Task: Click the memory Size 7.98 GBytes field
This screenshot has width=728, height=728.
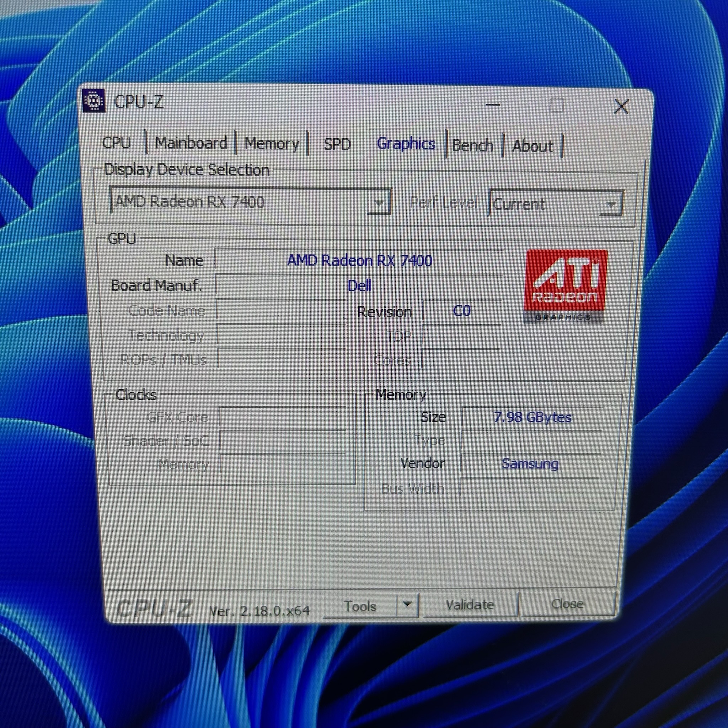Action: (x=532, y=418)
